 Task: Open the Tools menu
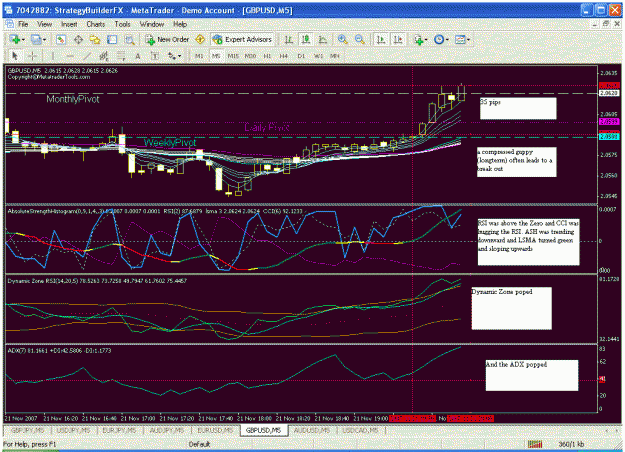click(x=122, y=24)
